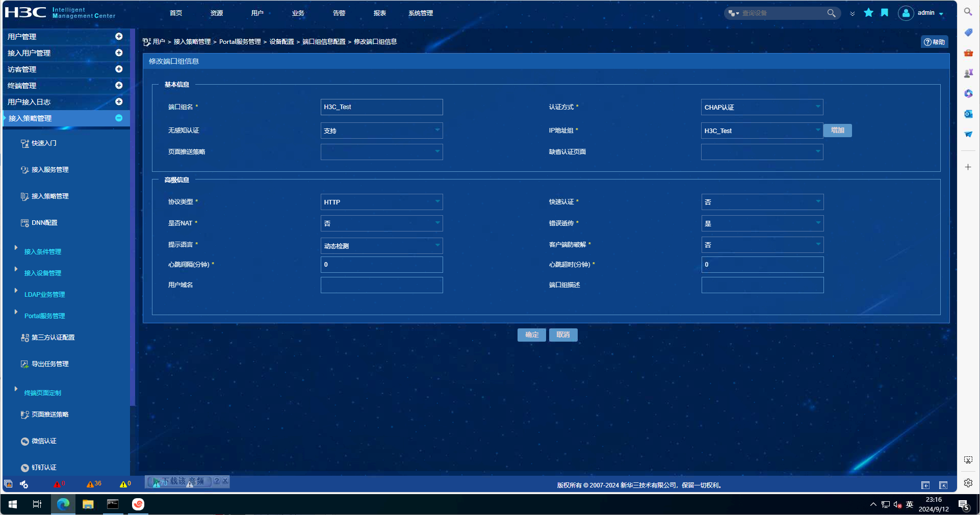Open the 协议类型 dropdown showing HTTP
This screenshot has width=980, height=515.
point(381,202)
